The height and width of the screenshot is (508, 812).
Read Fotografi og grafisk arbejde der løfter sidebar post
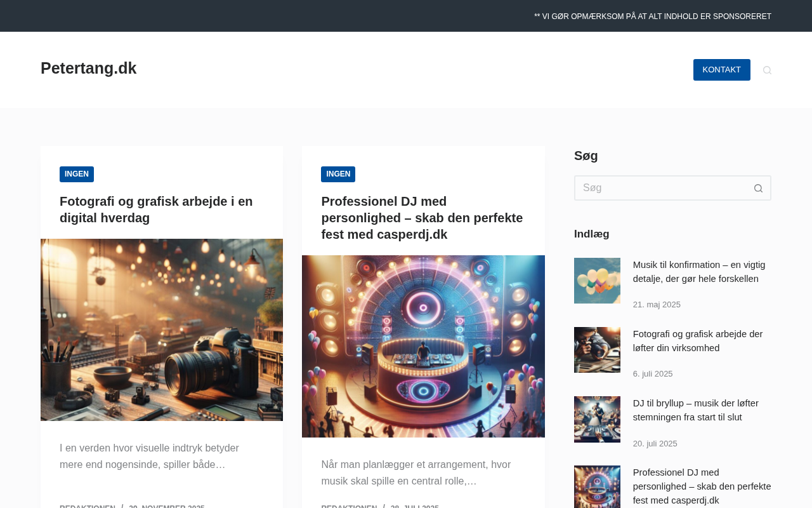coord(697,341)
